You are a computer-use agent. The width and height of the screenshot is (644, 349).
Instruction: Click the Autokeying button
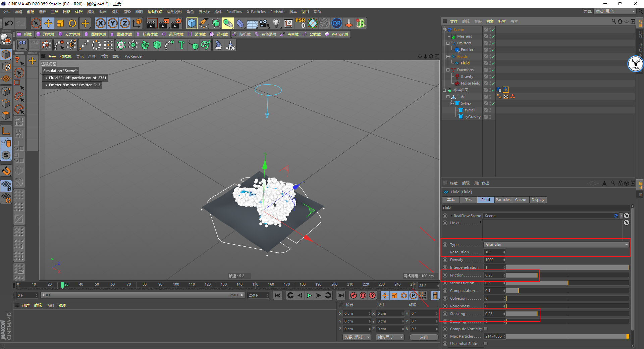(363, 295)
